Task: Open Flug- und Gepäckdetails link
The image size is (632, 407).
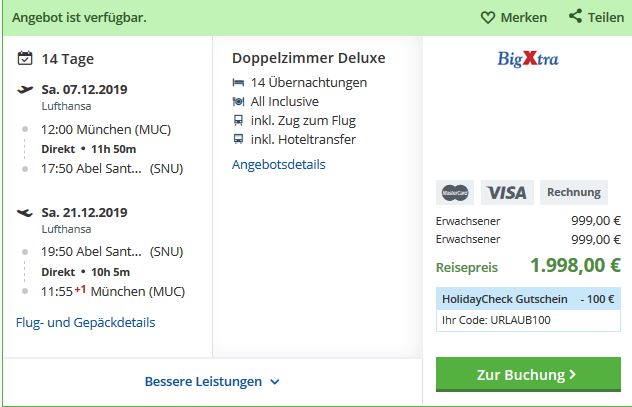Action: pyautogui.click(x=85, y=322)
